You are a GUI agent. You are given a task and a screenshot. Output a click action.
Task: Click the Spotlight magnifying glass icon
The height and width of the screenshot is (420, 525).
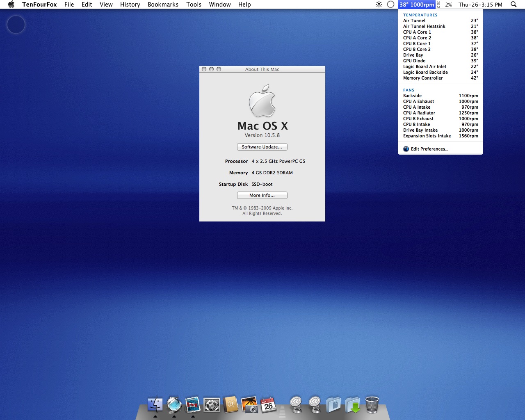[x=514, y=5]
